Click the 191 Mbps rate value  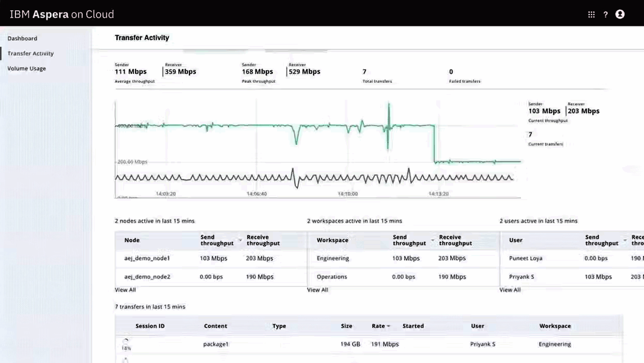385,344
